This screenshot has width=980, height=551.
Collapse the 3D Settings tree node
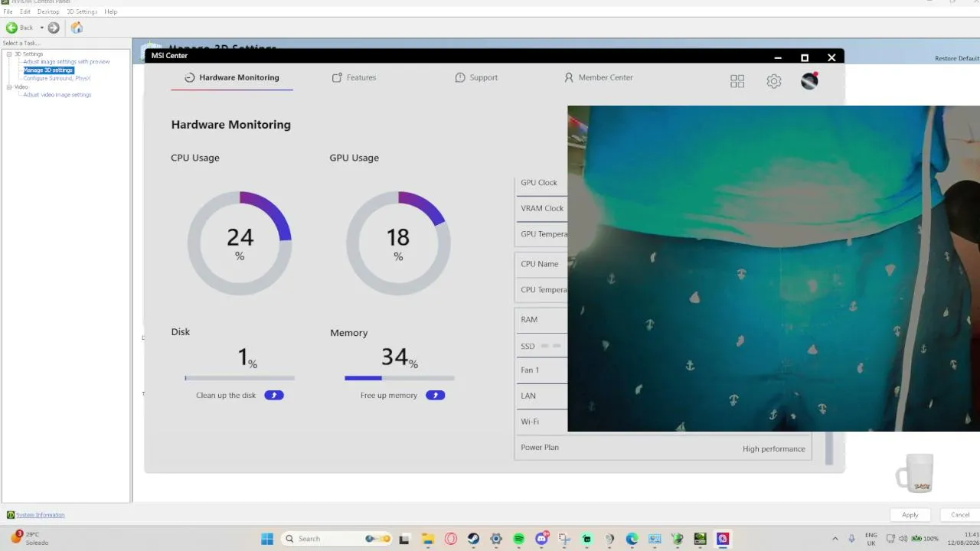click(x=9, y=54)
